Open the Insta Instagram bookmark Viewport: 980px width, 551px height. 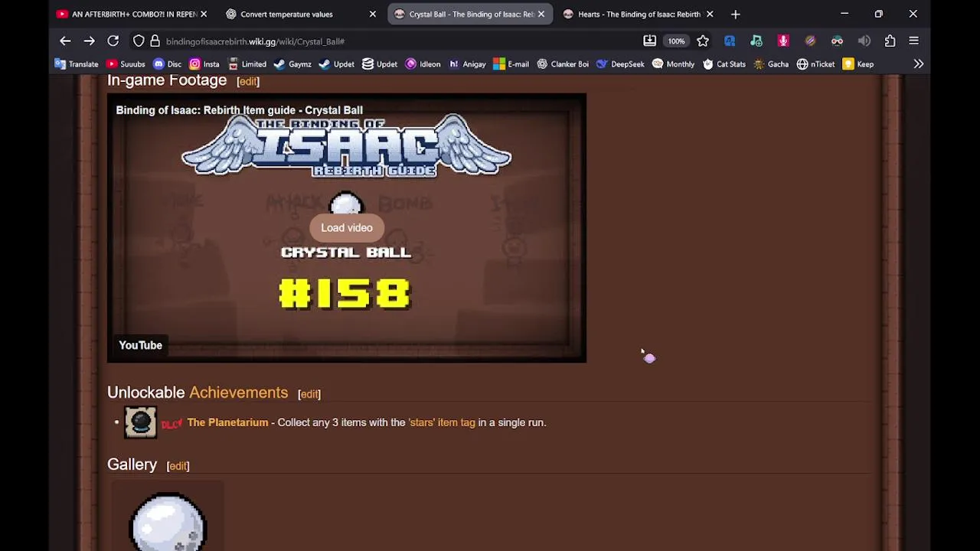(204, 64)
